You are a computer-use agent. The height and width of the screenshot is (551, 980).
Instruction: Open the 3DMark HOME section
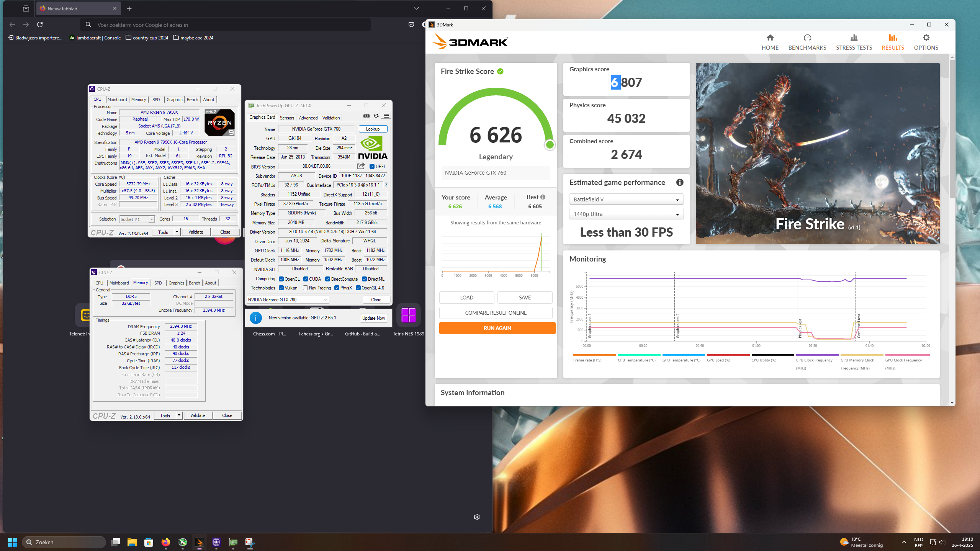tap(770, 42)
